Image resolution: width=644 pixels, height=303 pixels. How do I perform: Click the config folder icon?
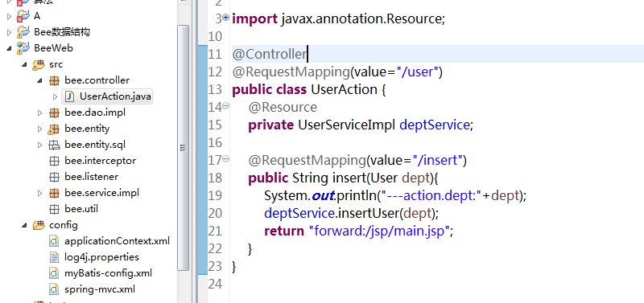coord(39,225)
